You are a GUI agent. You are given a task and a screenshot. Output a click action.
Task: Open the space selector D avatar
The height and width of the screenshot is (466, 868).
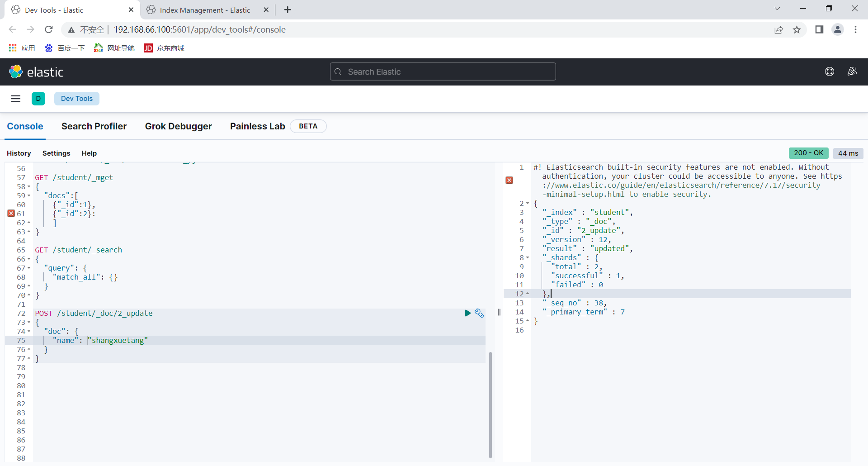38,99
